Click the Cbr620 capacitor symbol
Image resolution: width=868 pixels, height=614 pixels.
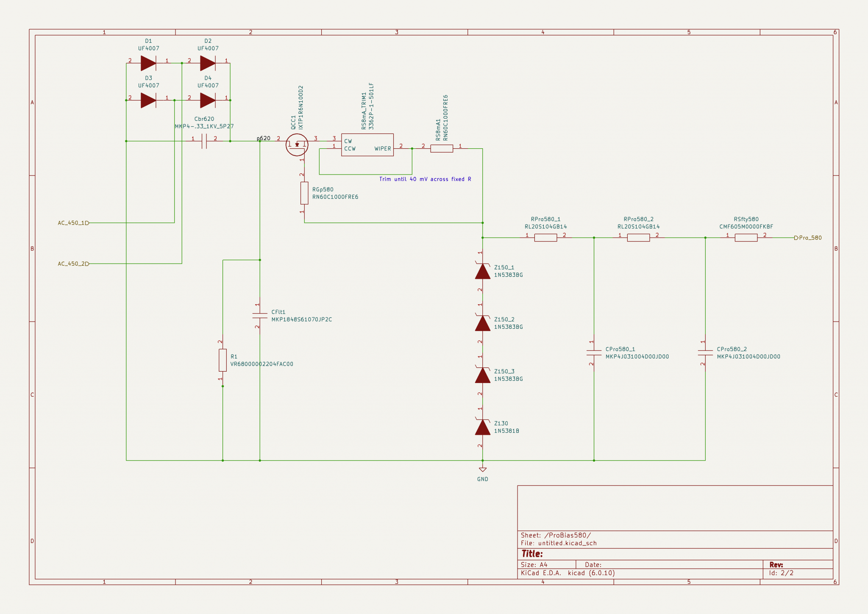(204, 141)
